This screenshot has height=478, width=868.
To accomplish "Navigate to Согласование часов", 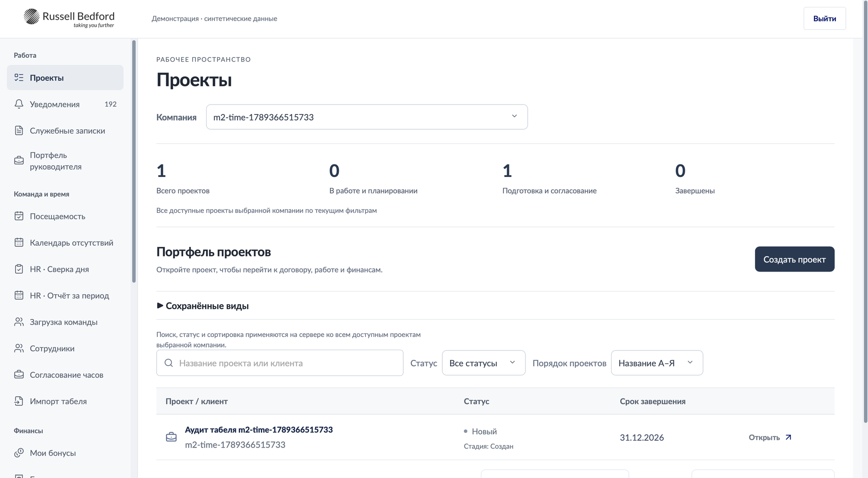I will (x=65, y=375).
